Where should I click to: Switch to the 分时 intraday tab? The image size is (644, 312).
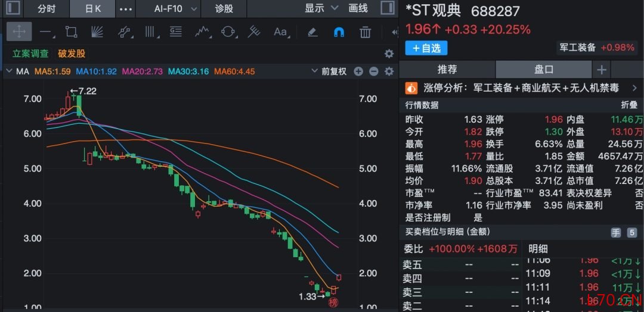coord(46,8)
